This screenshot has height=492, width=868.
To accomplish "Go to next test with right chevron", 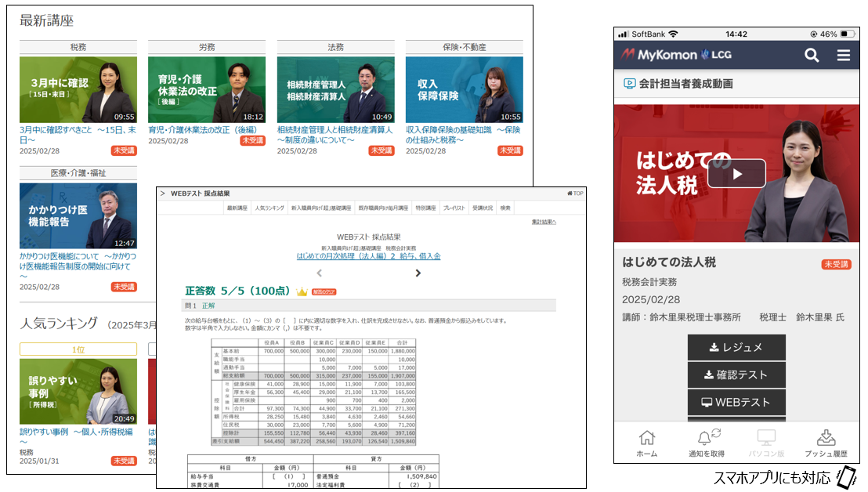I will [x=418, y=273].
